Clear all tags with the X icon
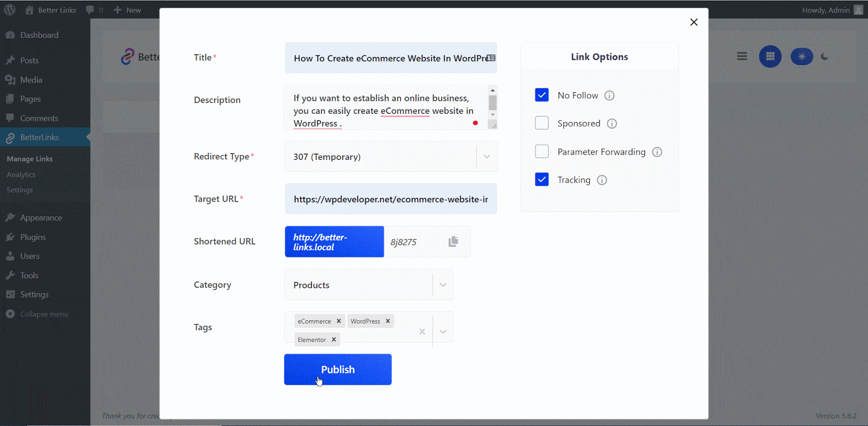This screenshot has width=868, height=426. point(422,331)
